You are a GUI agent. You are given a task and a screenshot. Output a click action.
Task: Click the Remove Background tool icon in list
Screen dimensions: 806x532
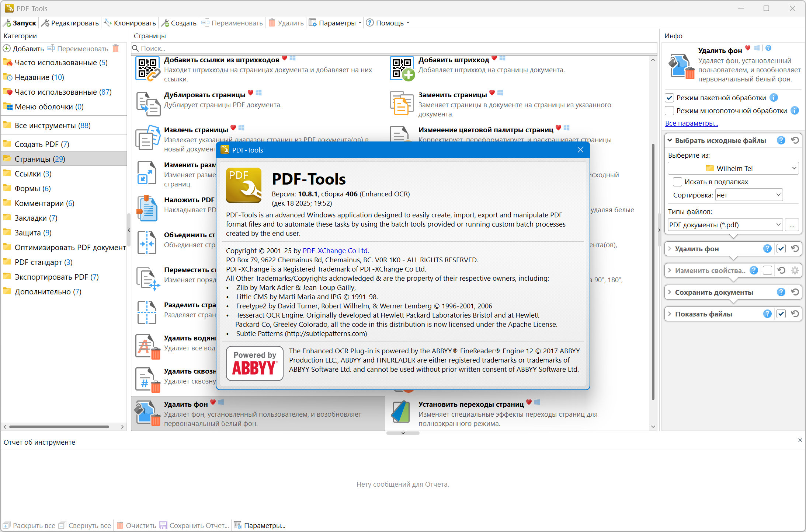point(148,413)
